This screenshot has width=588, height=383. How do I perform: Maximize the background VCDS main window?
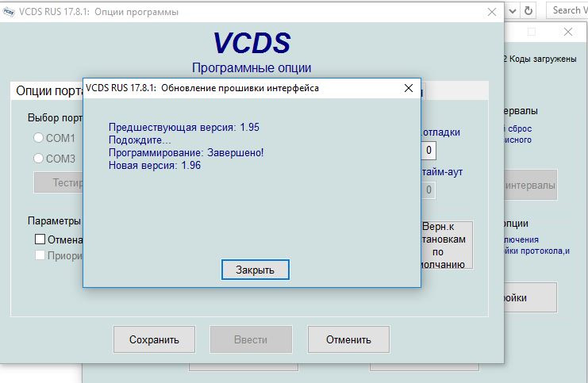532,32
